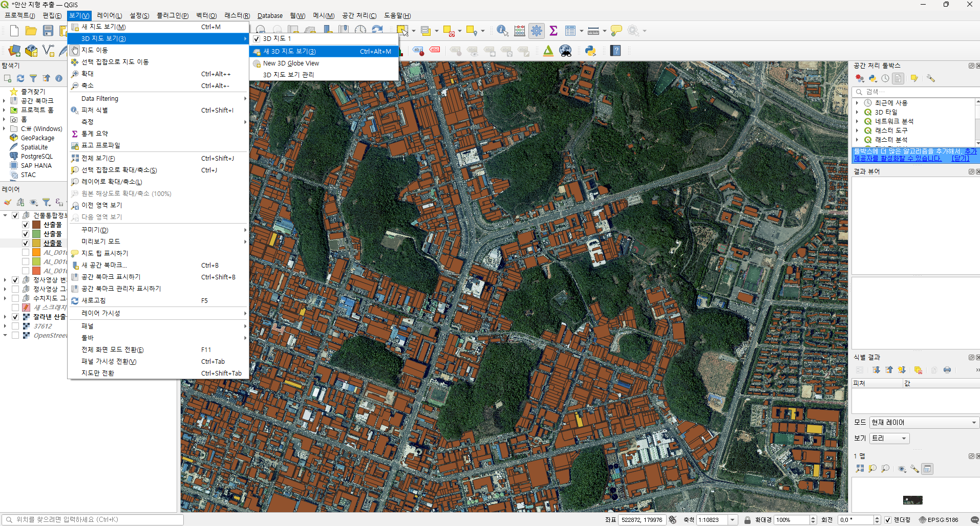This screenshot has width=980, height=526.
Task: Expand the 3D 타일 toolbox group
Action: click(x=857, y=112)
